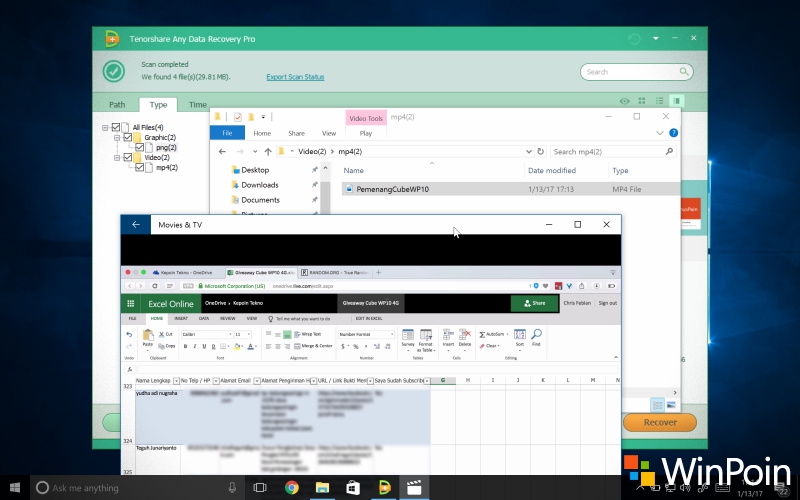The image size is (800, 500).
Task: Click the Search mp4(2) field
Action: (613, 152)
